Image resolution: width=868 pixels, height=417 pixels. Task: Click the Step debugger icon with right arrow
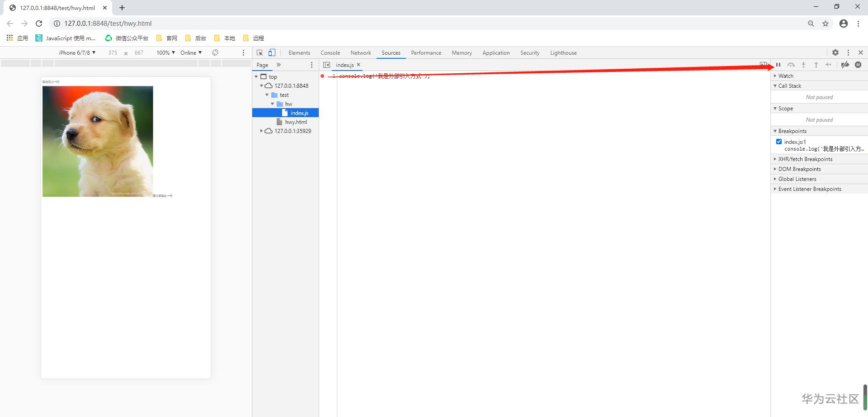pyautogui.click(x=828, y=65)
